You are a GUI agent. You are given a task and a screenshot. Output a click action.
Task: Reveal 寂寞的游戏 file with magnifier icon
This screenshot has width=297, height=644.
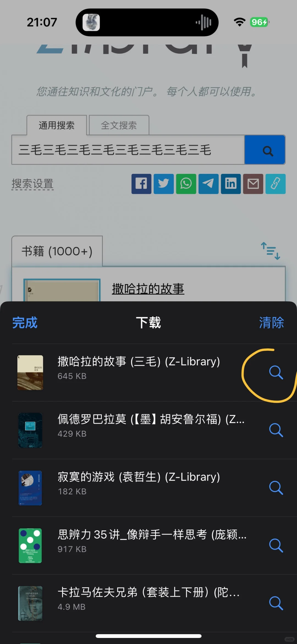click(276, 488)
